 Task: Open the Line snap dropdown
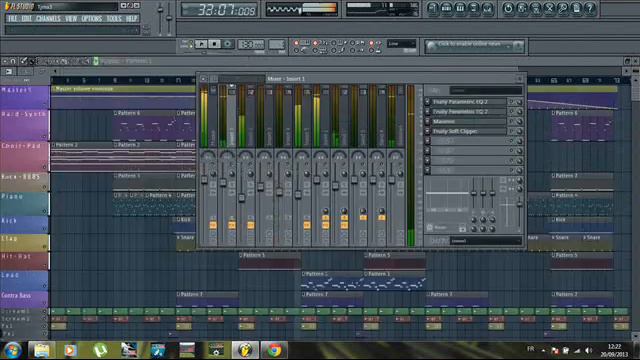tap(402, 44)
